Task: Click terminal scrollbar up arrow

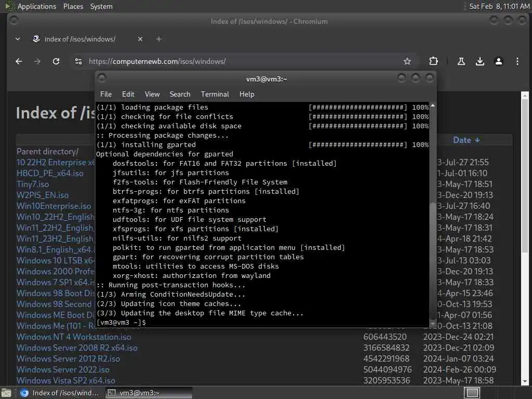Action: [x=433, y=106]
